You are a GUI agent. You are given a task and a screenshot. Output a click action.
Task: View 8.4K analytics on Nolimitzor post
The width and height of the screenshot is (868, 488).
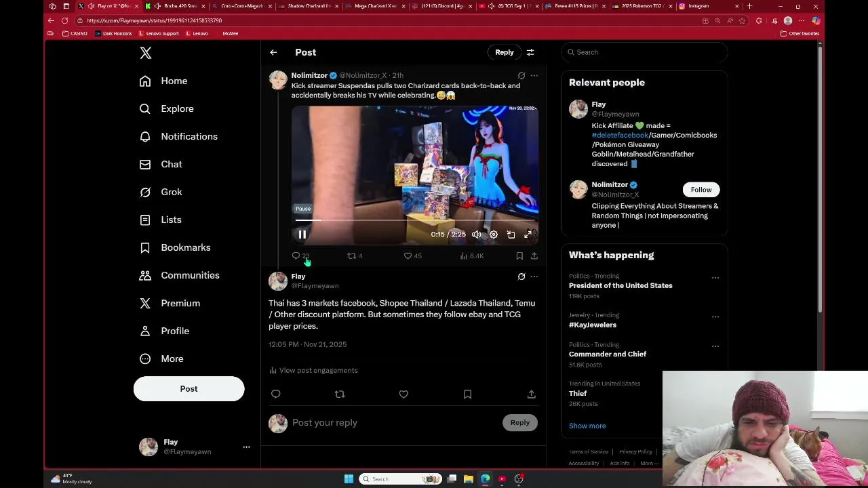coord(471,256)
